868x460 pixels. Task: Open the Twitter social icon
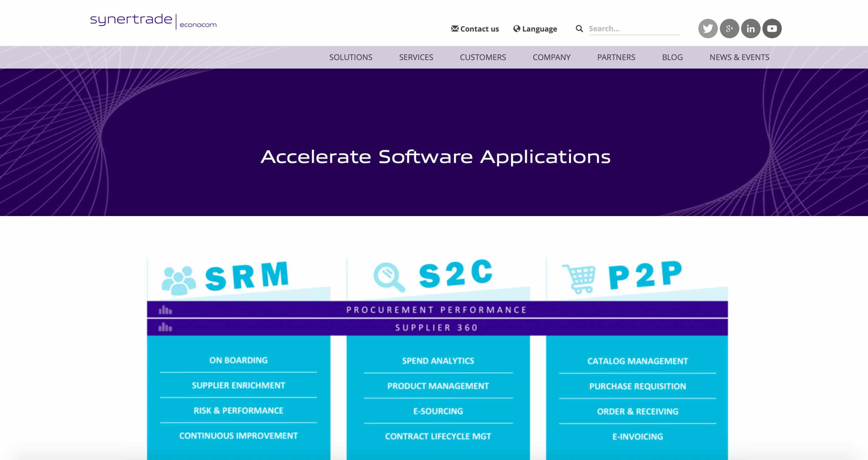click(x=708, y=29)
